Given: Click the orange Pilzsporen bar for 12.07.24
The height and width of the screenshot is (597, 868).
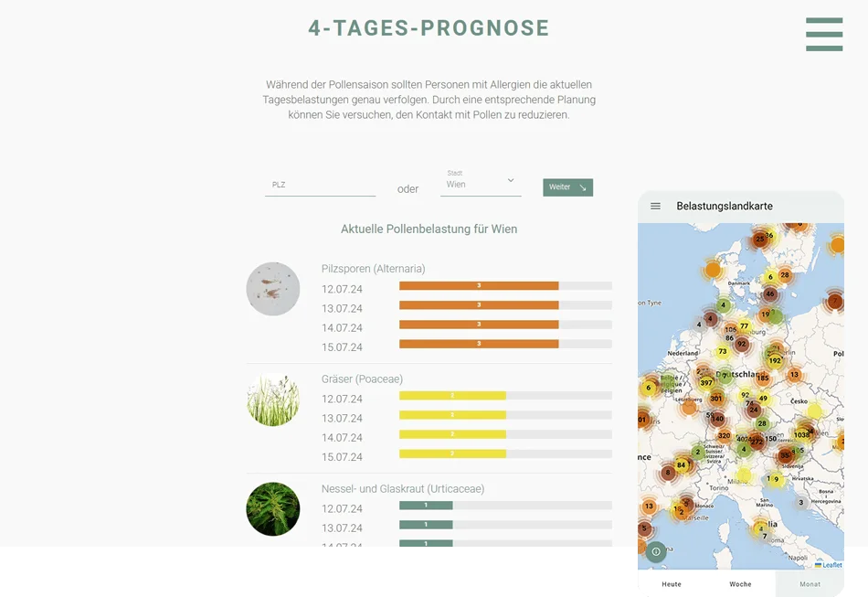Looking at the screenshot, I should [479, 286].
